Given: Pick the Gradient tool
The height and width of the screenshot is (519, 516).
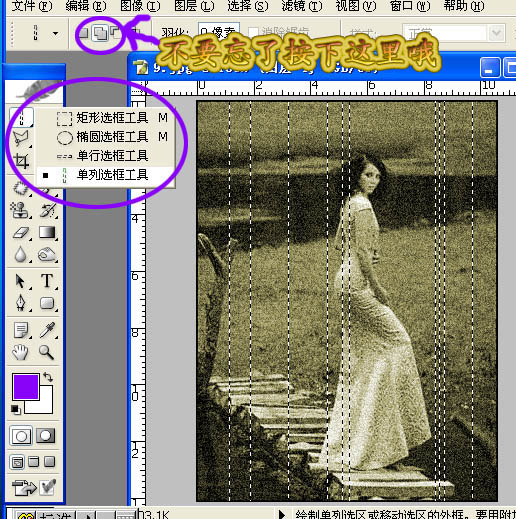Looking at the screenshot, I should 47,233.
